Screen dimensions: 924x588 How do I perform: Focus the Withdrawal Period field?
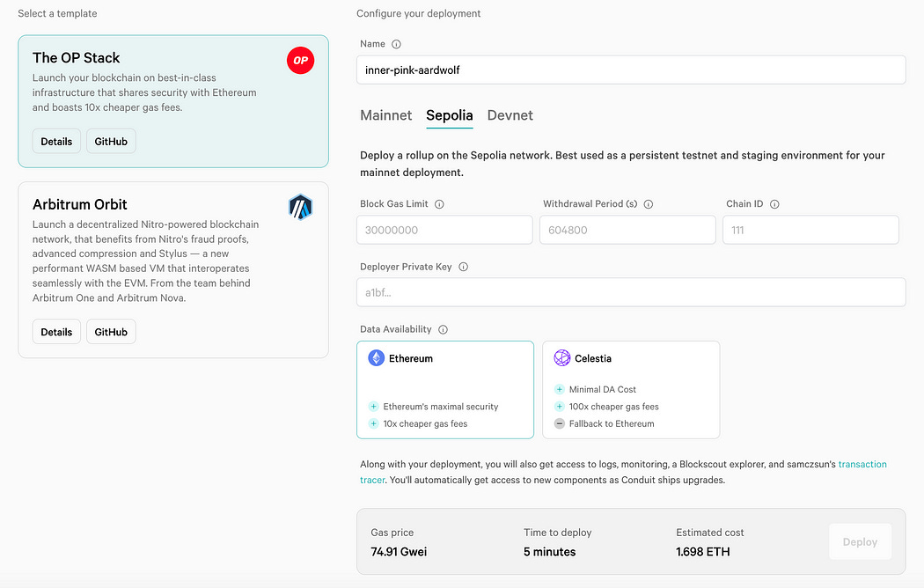pyautogui.click(x=627, y=230)
